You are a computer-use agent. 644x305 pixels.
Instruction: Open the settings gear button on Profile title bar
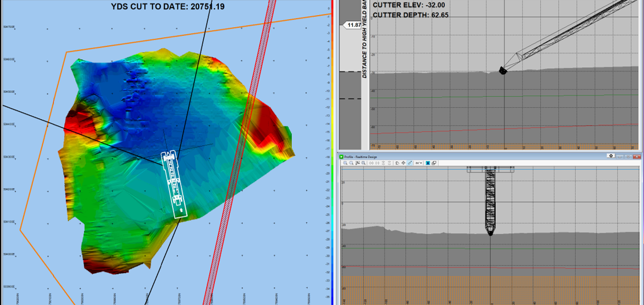coord(611,156)
